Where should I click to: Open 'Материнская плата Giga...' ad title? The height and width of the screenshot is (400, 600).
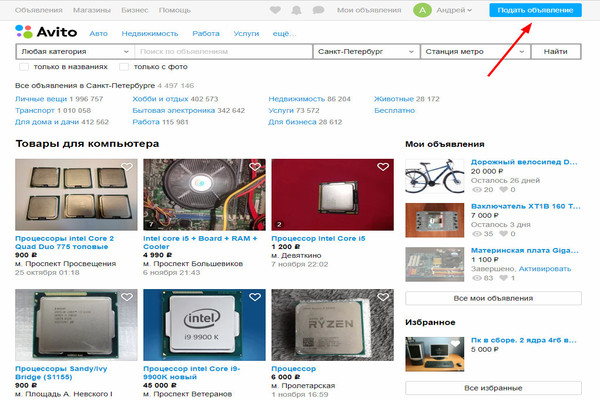point(525,250)
